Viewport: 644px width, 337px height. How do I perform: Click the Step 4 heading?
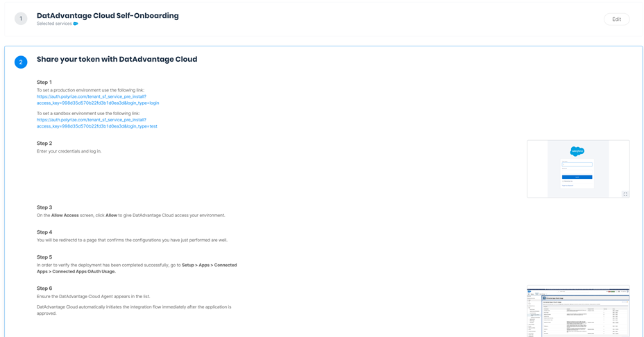click(x=44, y=232)
